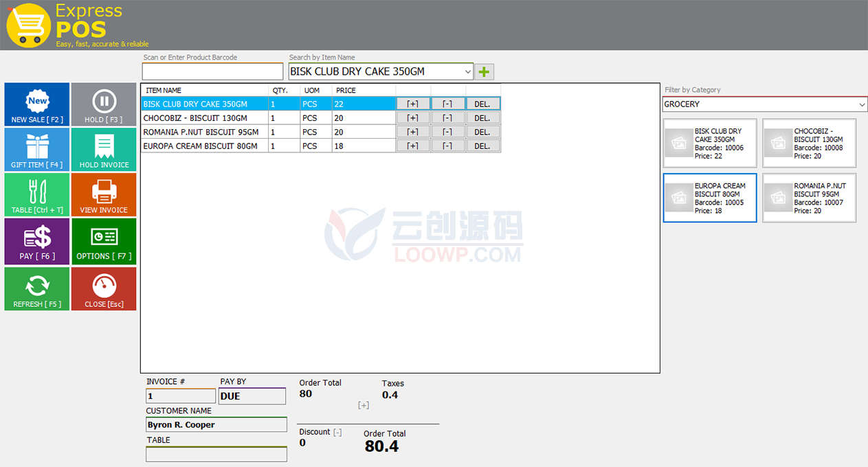This screenshot has width=868, height=467.
Task: Select the BISK CLUB DRY CAKE product card
Action: point(710,143)
